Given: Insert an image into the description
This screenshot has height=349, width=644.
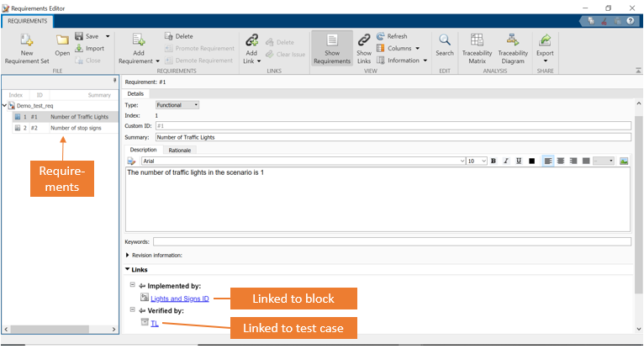Looking at the screenshot, I should pyautogui.click(x=624, y=161).
